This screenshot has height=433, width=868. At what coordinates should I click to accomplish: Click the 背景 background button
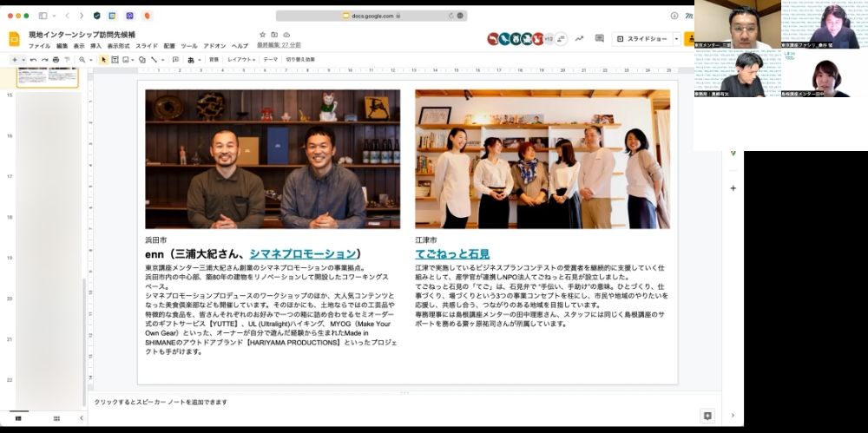[214, 60]
